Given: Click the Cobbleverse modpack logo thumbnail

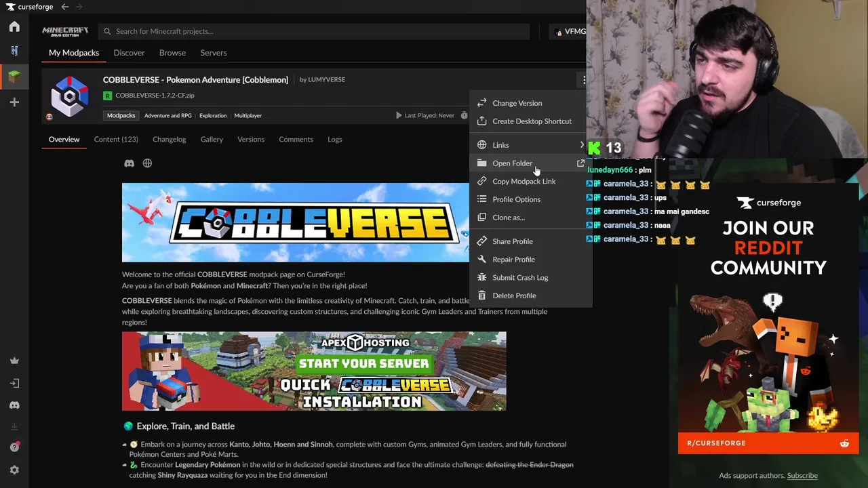Looking at the screenshot, I should click(69, 97).
